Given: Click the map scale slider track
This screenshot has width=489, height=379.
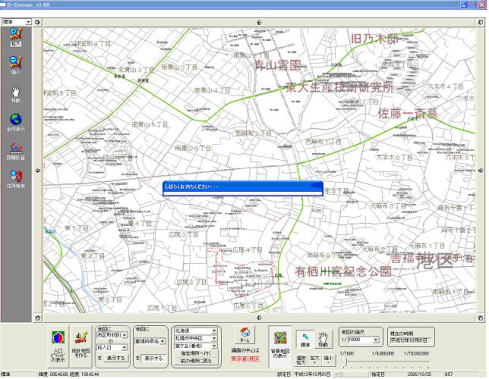Looking at the screenshot, I should [x=385, y=362].
